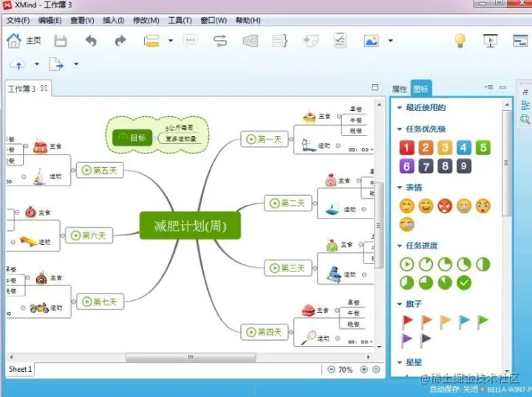Open the 工具(T) menu
Viewport: 532px width, 397px height.
tap(180, 21)
